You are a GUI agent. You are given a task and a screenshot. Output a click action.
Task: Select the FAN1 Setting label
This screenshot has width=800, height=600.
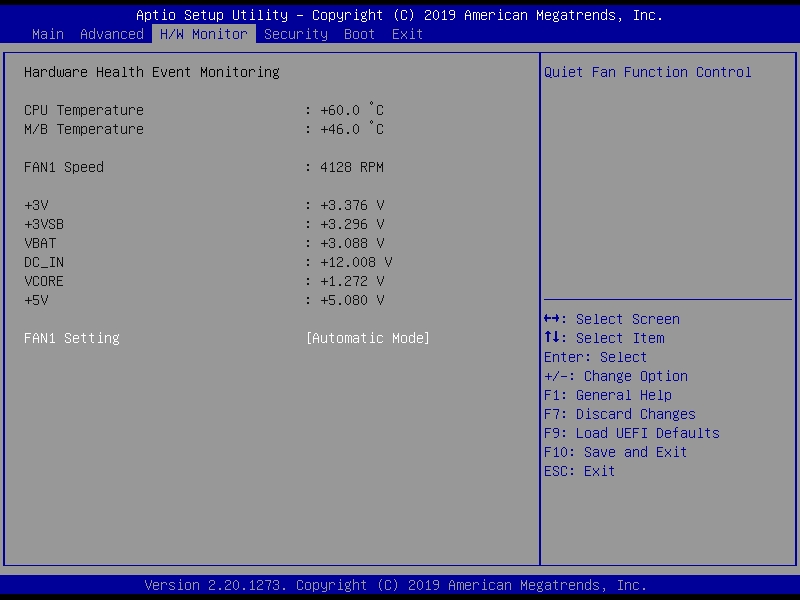72,338
